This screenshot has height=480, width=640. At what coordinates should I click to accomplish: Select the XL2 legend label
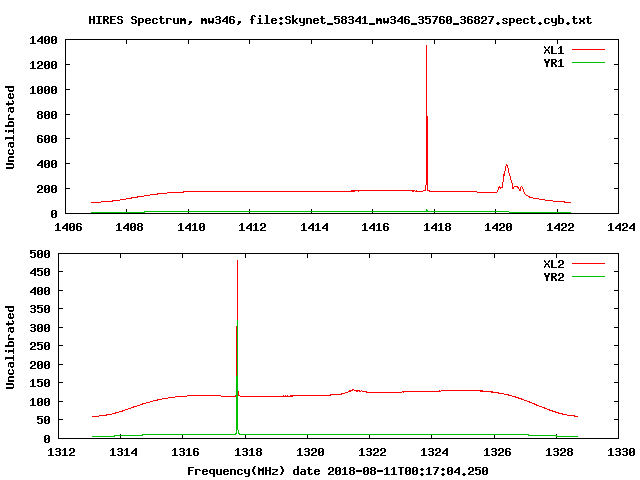[x=553, y=264]
